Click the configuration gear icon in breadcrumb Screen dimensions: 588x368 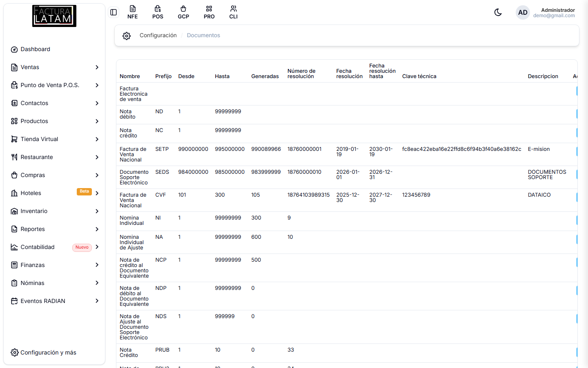point(127,36)
